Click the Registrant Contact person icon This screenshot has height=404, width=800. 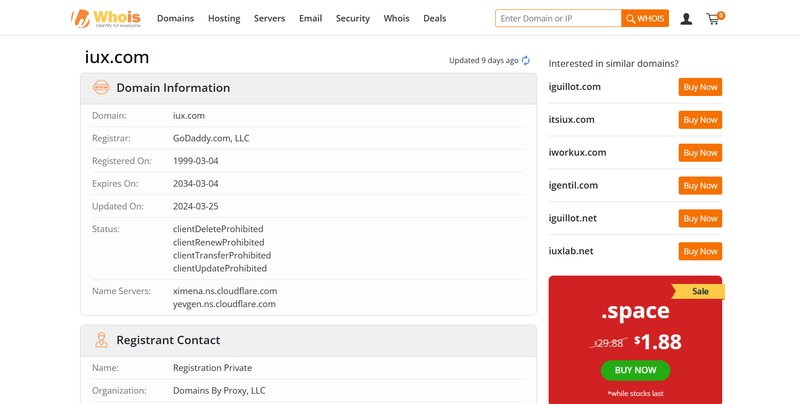101,340
